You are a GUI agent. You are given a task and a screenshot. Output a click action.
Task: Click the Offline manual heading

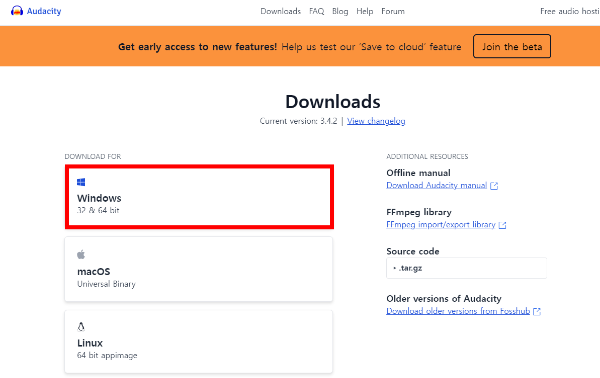418,173
